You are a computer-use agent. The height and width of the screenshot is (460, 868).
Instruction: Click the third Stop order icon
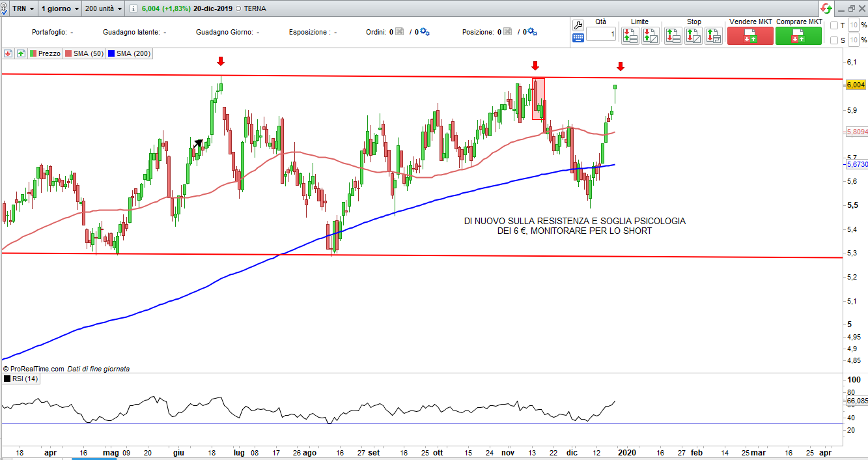(x=714, y=36)
